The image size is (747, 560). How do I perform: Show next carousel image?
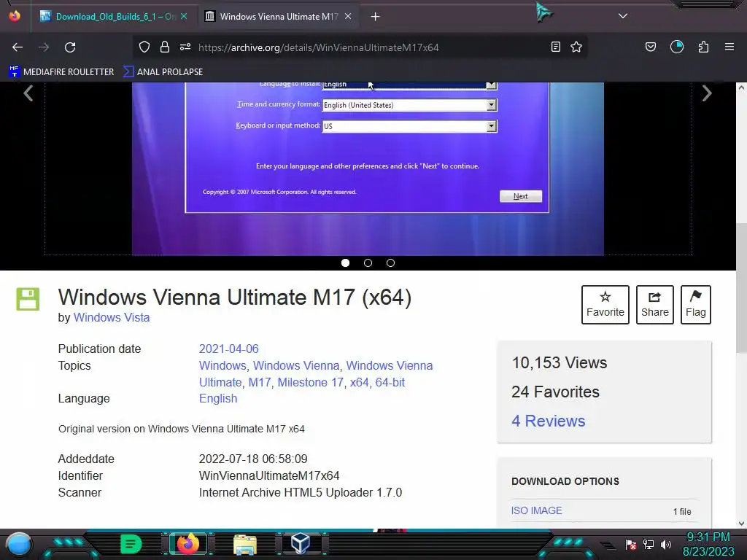[x=707, y=93]
